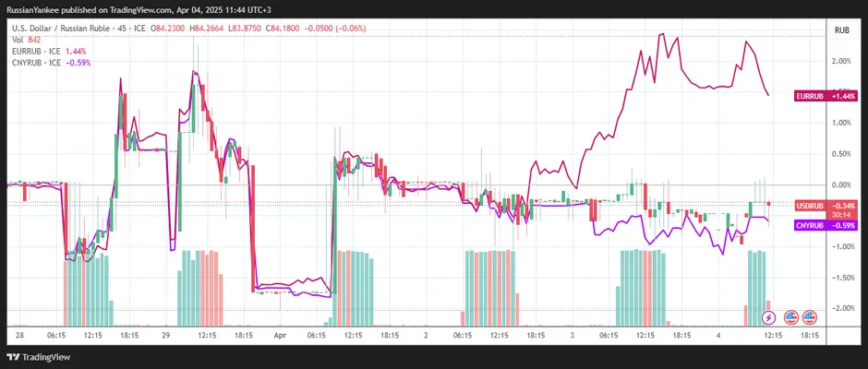
Task: Open the last US flag economic event
Action: (x=810, y=317)
